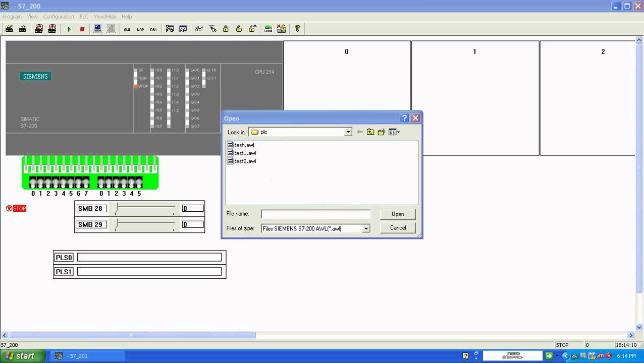Click expansion module slot 1
The height and width of the screenshot is (363, 644).
click(475, 98)
